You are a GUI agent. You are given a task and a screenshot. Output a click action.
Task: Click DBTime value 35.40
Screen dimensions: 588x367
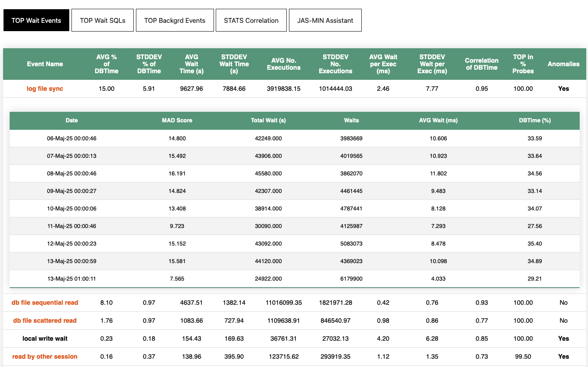[535, 244]
